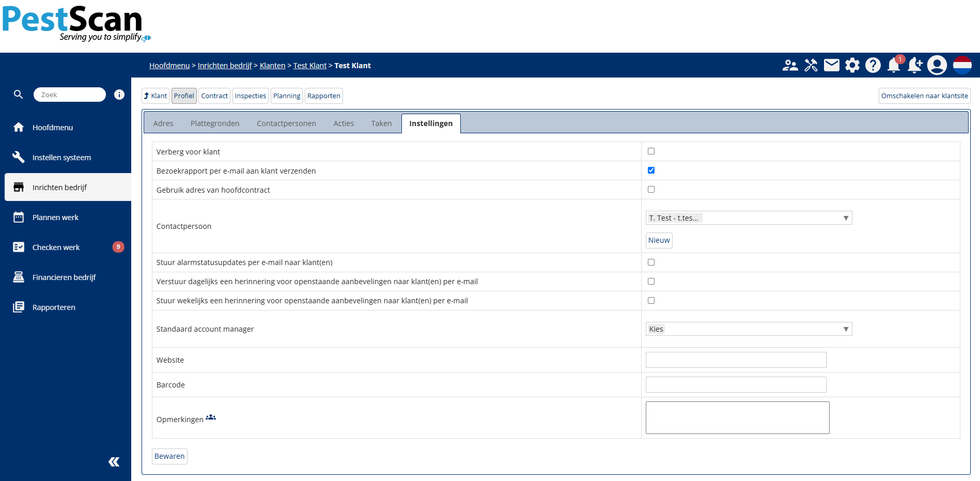
Task: Focus the Zoek search field
Action: [x=70, y=95]
